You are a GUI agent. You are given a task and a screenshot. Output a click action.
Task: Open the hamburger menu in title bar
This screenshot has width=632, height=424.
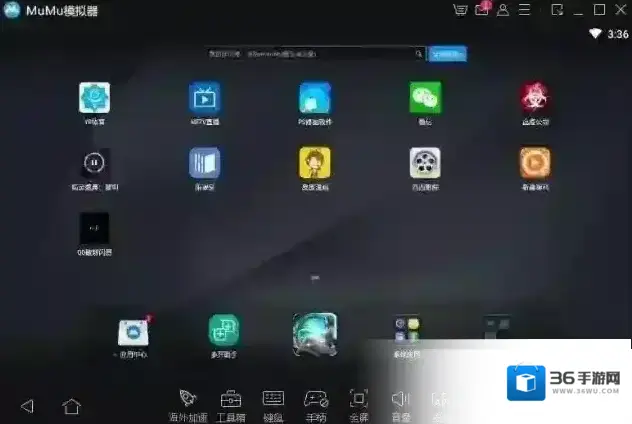[x=524, y=10]
